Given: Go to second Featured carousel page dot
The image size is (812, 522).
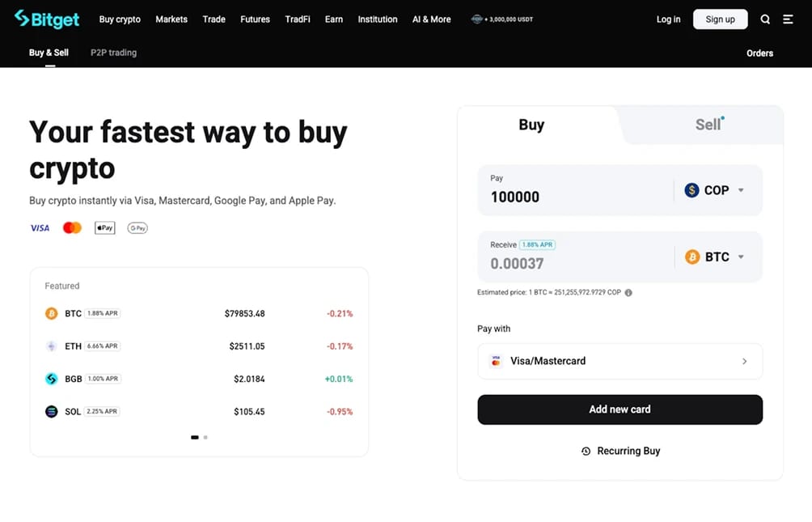Looking at the screenshot, I should [205, 438].
